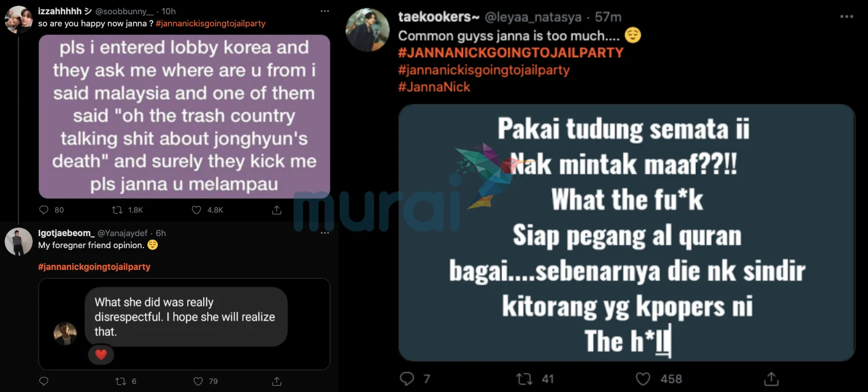
Task: Open the #JannaNick hashtag
Action: click(x=434, y=87)
